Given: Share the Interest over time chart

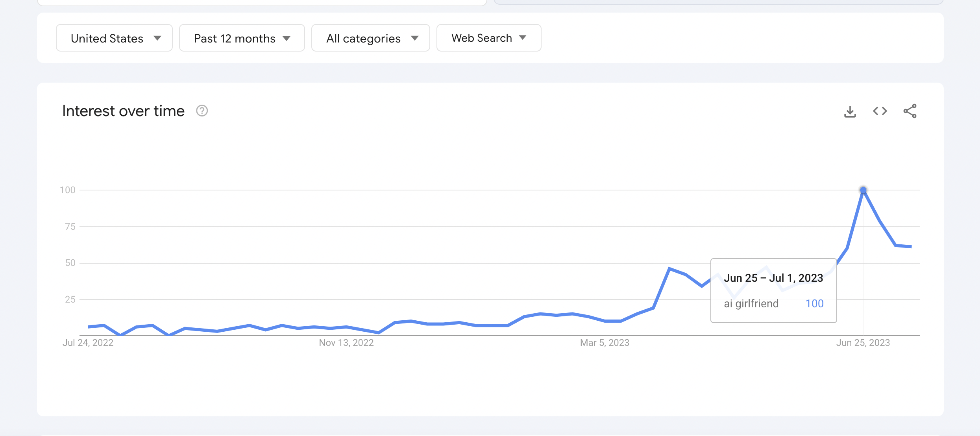Looking at the screenshot, I should pyautogui.click(x=910, y=111).
